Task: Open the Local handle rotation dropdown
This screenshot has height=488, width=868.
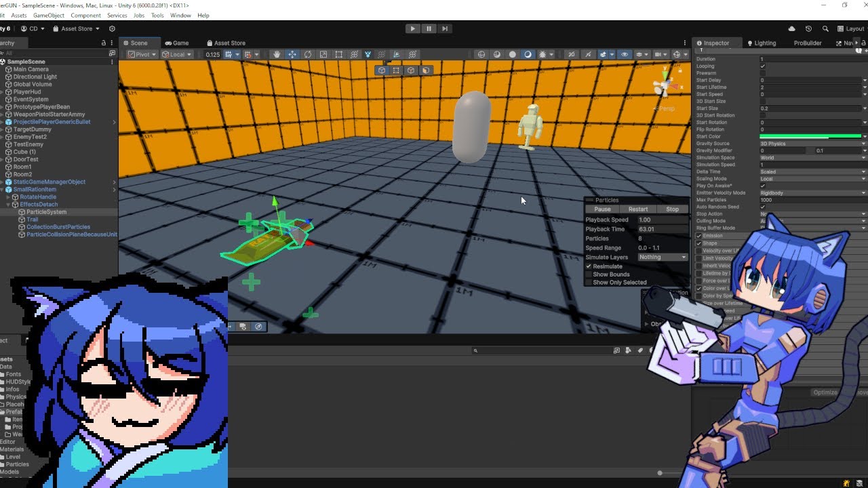Action: tap(176, 54)
